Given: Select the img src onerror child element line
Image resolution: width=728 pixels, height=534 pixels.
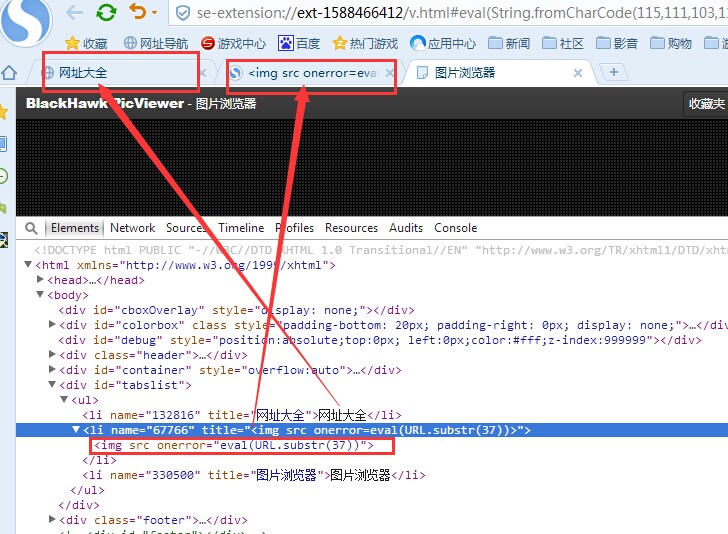Looking at the screenshot, I should coord(234,445).
